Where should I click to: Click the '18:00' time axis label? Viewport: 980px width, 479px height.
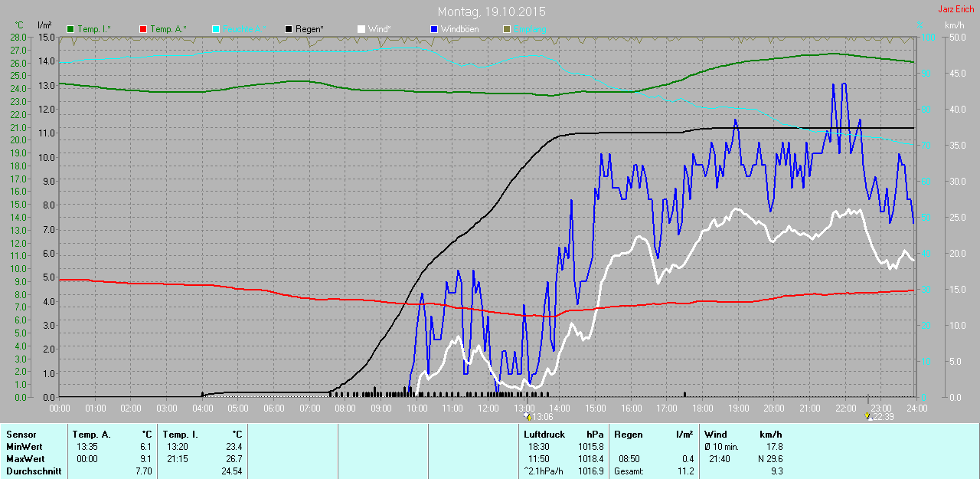702,408
